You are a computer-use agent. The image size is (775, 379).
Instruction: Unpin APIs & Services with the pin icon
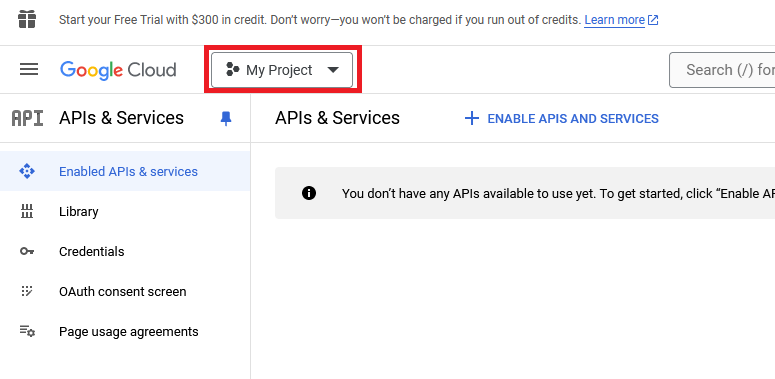[226, 118]
